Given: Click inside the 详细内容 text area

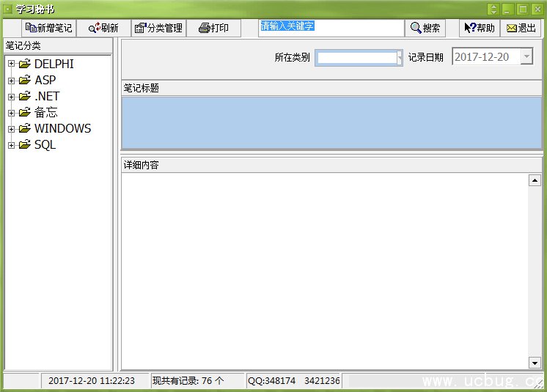Looking at the screenshot, I should pos(324,271).
